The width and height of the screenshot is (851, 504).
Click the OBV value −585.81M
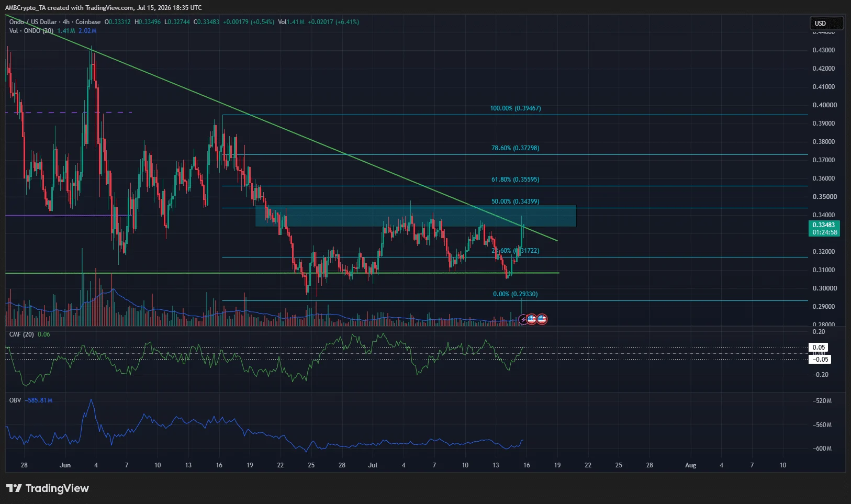39,400
